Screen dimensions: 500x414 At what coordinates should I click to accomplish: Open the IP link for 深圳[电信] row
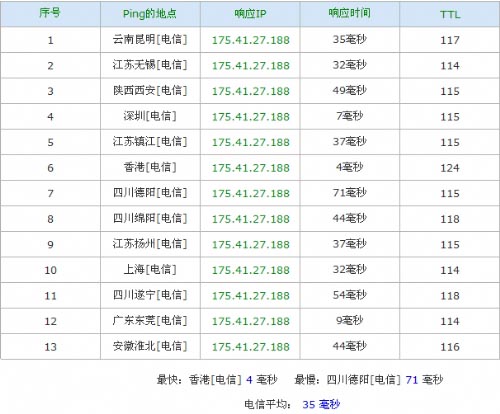tap(251, 117)
